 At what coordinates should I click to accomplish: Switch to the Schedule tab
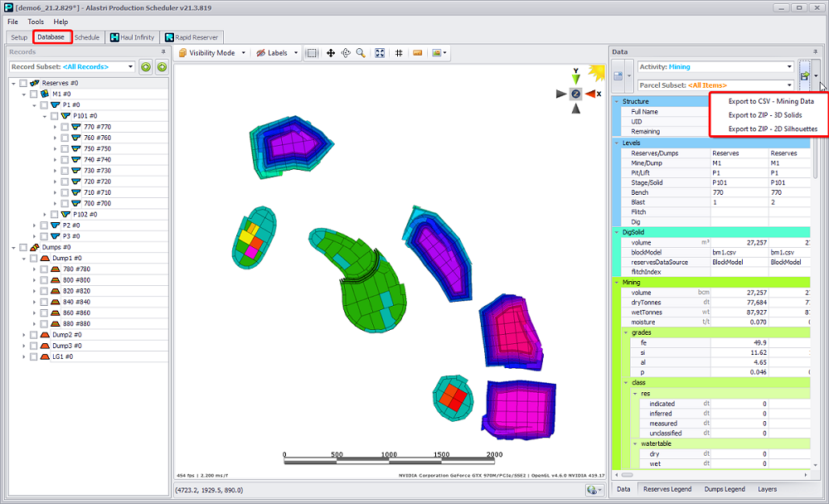pos(87,37)
